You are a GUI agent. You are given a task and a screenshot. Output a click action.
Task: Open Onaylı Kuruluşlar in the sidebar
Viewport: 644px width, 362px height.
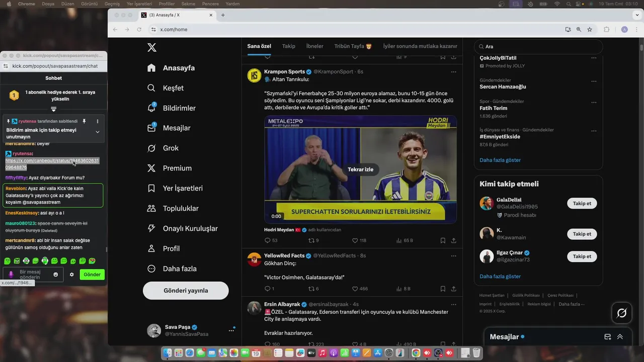(x=183, y=229)
